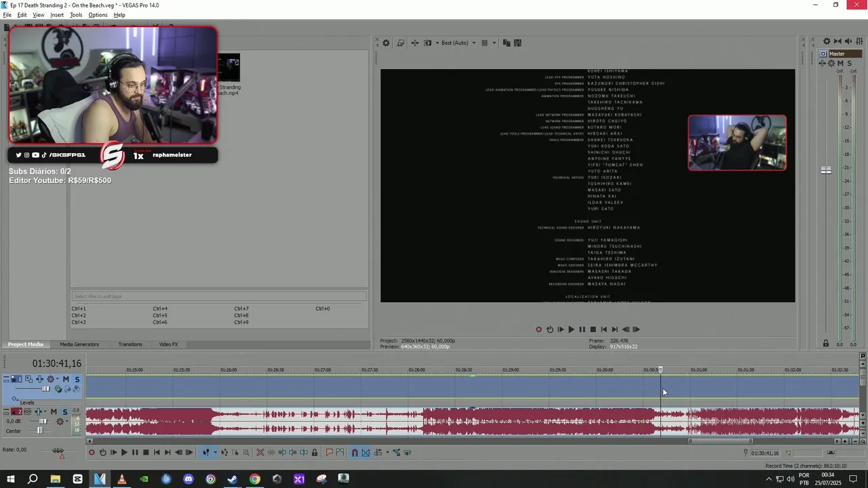Expand Normal Edit tool dropdown arrow
868x488 pixels.
215,452
